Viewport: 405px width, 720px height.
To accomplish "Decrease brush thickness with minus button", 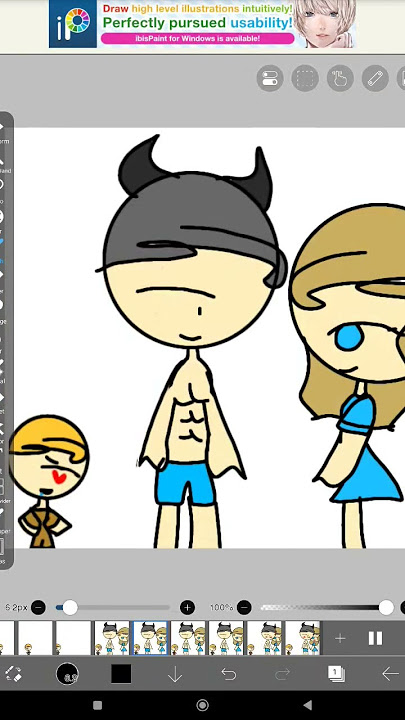I will click(39, 608).
